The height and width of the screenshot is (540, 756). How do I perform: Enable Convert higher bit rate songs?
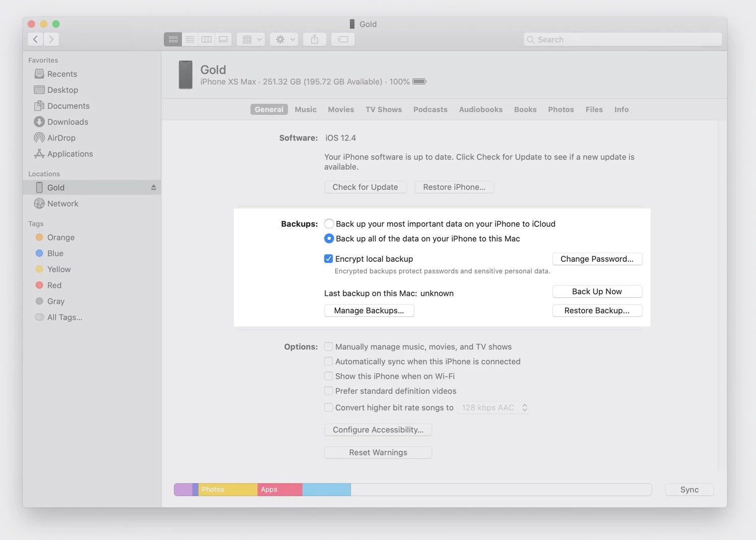329,408
